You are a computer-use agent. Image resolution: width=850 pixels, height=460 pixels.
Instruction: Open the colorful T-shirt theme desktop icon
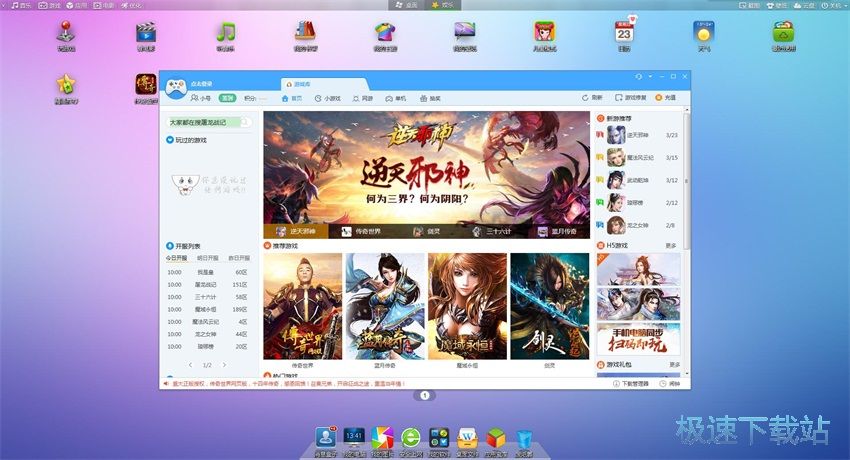[385, 33]
